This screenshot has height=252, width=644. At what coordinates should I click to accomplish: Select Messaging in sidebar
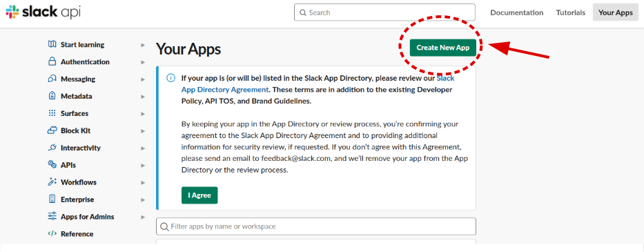pyautogui.click(x=78, y=79)
